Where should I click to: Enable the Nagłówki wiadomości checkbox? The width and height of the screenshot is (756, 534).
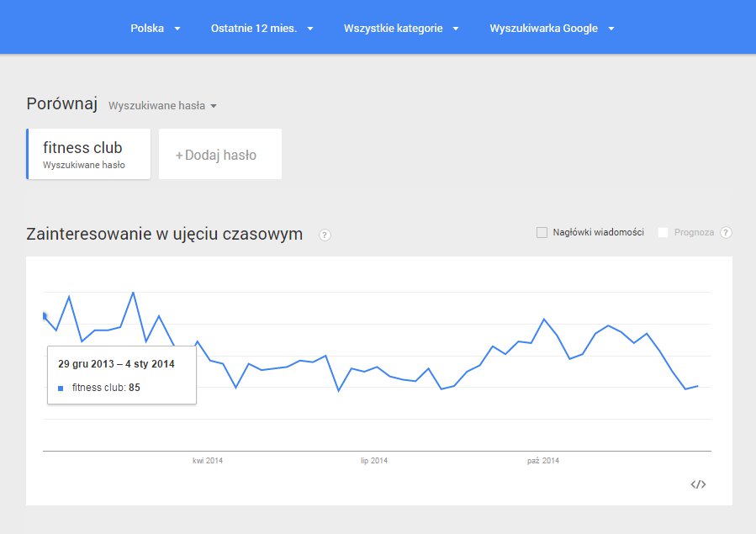point(542,233)
